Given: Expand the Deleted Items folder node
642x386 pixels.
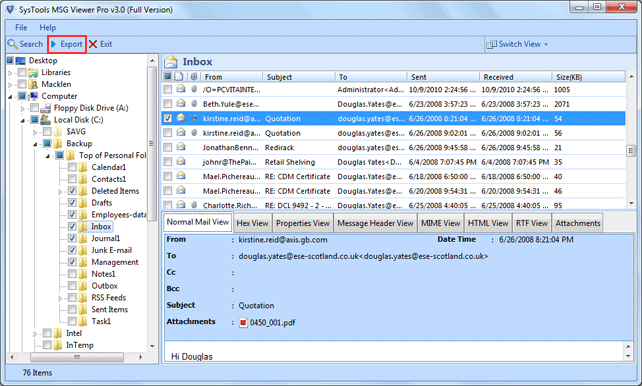Looking at the screenshot, I should (61, 192).
